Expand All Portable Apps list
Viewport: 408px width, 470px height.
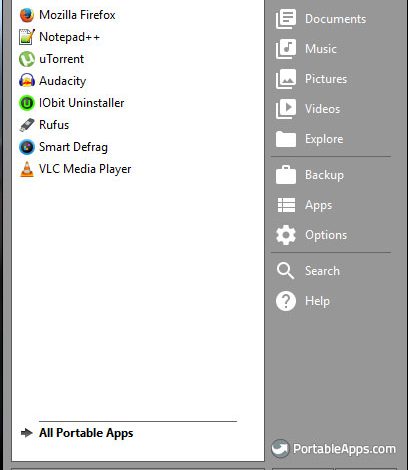tap(77, 433)
